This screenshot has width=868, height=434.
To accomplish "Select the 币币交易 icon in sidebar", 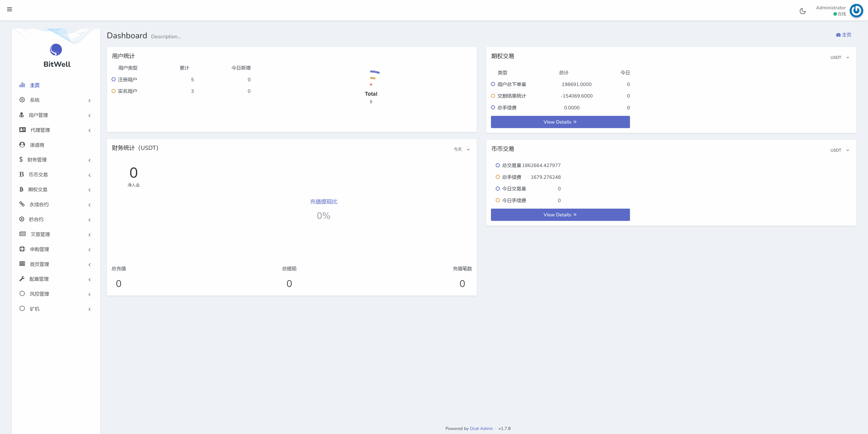I will pos(21,174).
